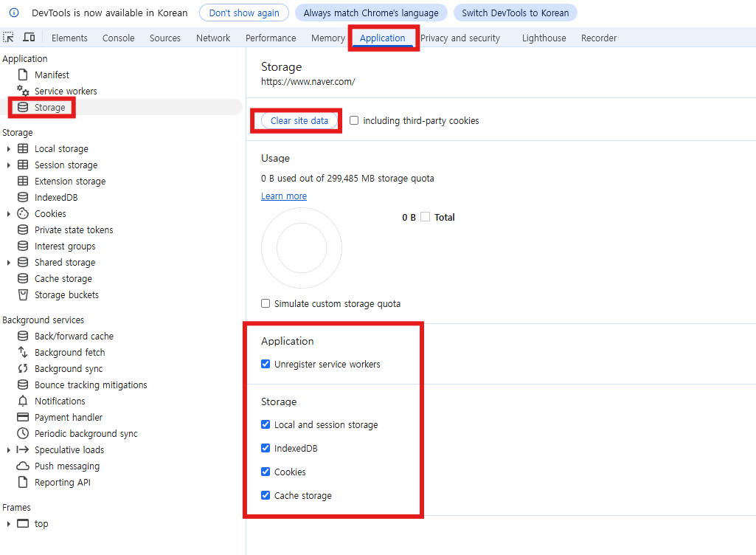Click the Storage buckets bucket icon

click(x=23, y=295)
